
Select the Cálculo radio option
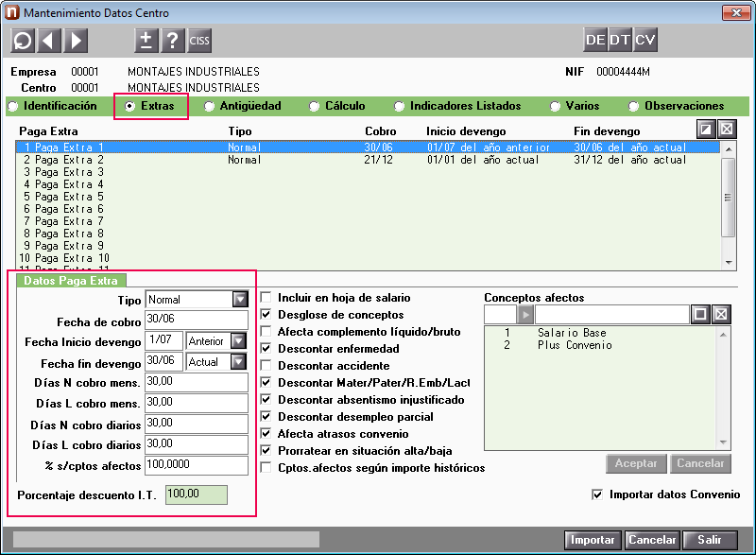click(x=314, y=106)
